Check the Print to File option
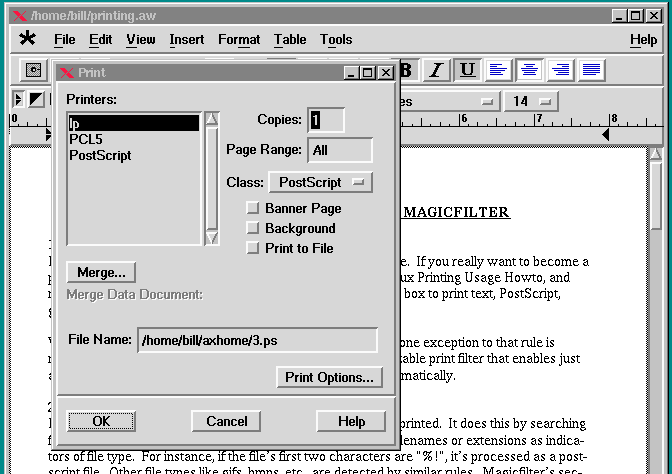The height and width of the screenshot is (474, 672). (x=253, y=248)
